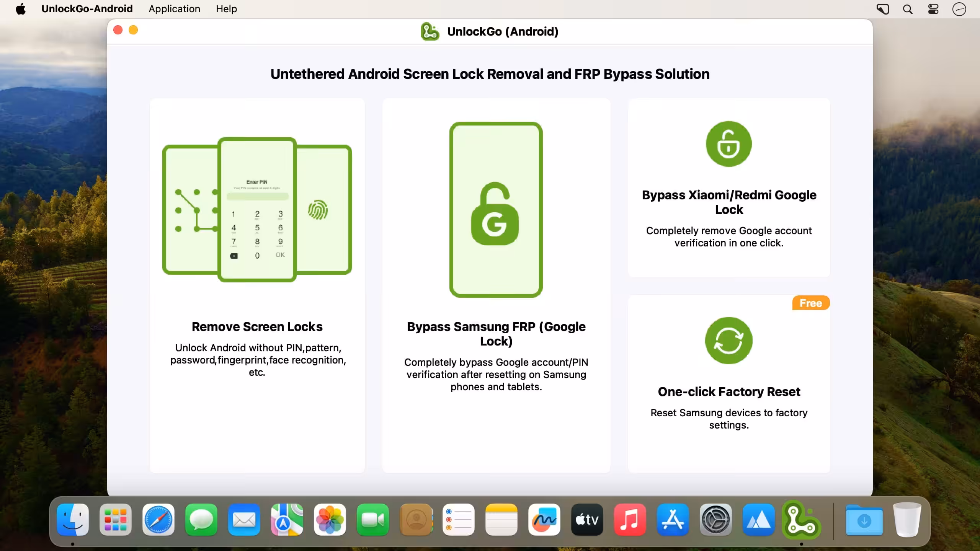Open the Help menu
980x551 pixels.
(x=226, y=9)
